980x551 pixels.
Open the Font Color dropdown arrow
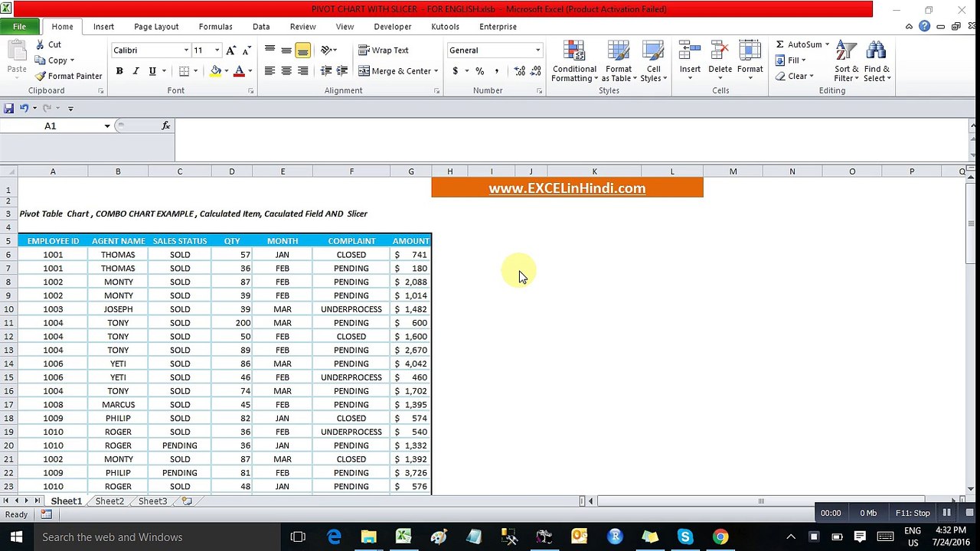[250, 71]
